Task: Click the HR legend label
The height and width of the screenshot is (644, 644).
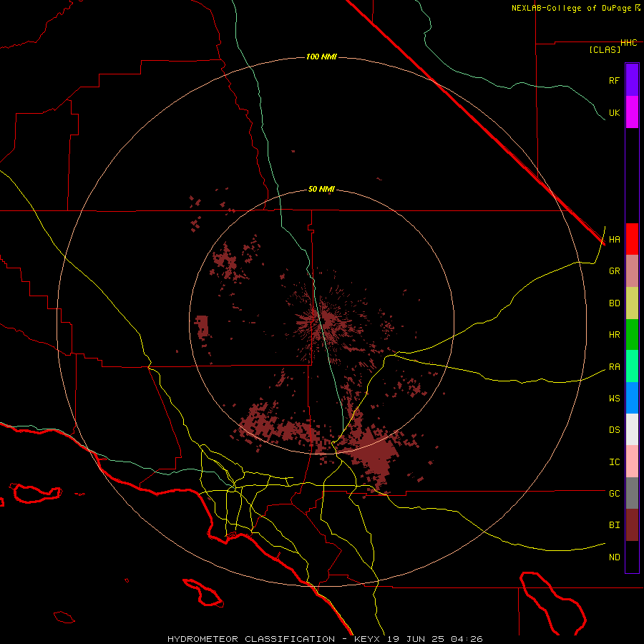Action: point(614,335)
